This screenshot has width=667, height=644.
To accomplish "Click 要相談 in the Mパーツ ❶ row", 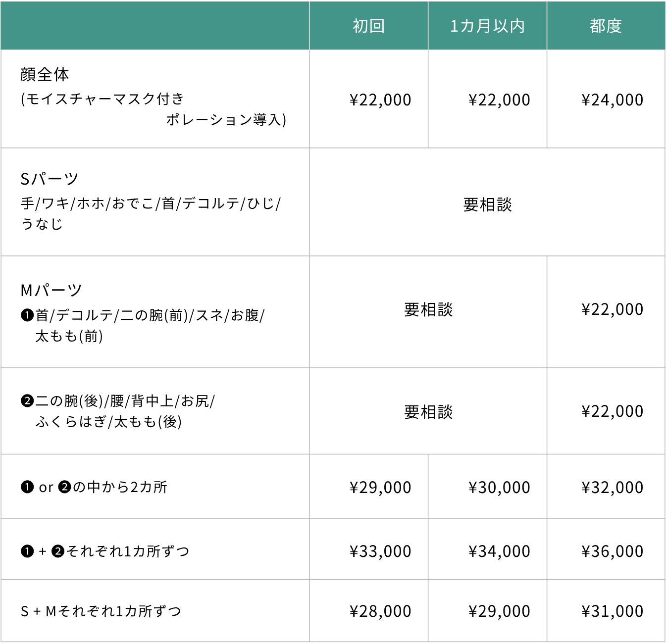I will [x=428, y=310].
